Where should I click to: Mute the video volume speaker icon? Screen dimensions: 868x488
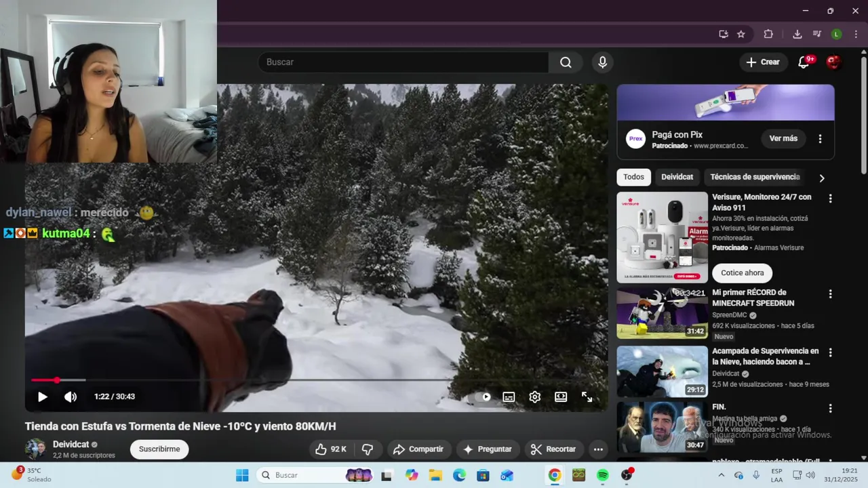click(71, 397)
